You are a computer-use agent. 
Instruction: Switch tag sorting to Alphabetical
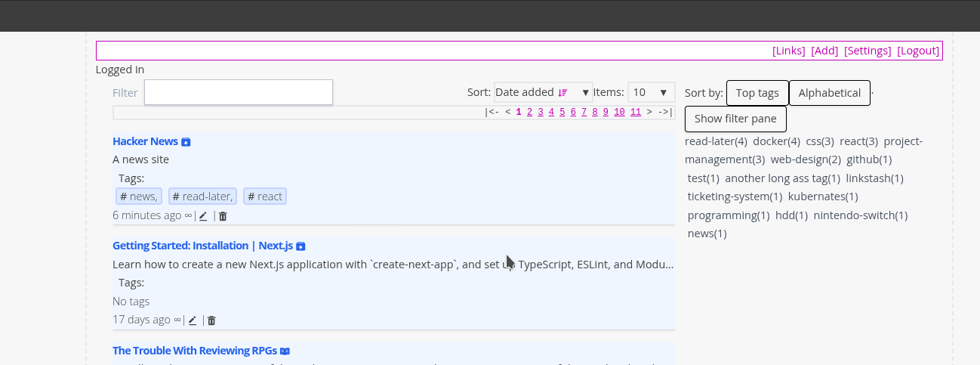(829, 93)
